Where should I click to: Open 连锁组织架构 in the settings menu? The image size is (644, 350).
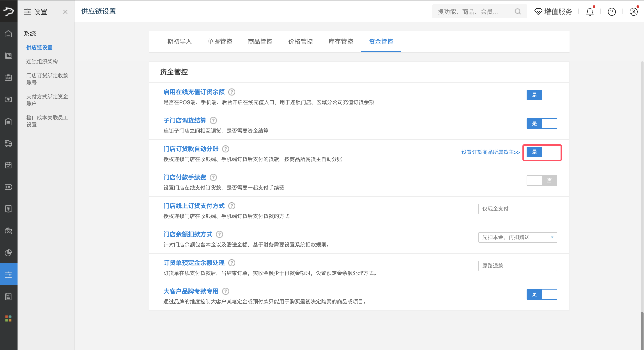point(42,62)
